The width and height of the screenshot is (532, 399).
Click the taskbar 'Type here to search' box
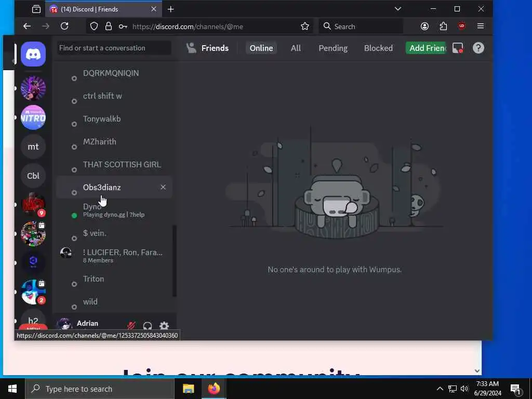tap(100, 389)
